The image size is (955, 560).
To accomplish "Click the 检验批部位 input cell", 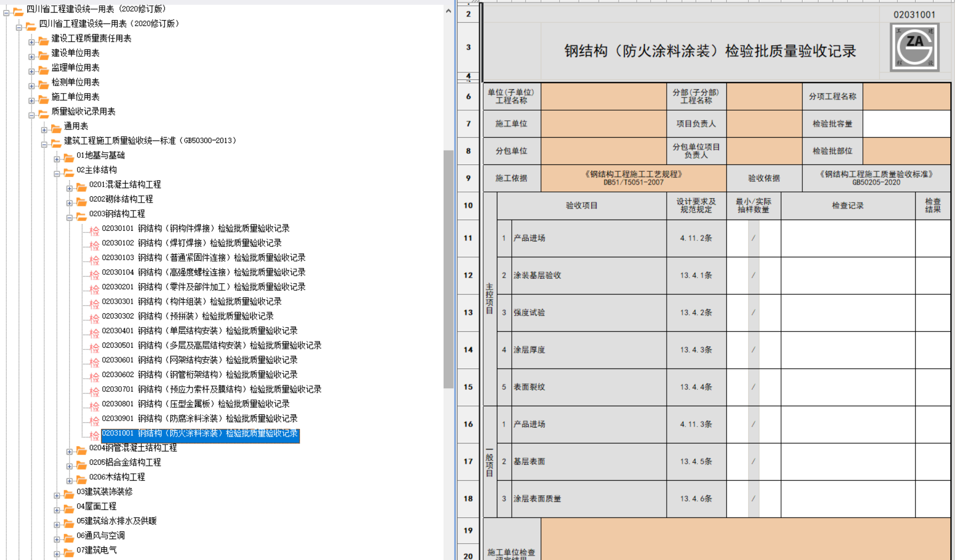I will click(907, 151).
